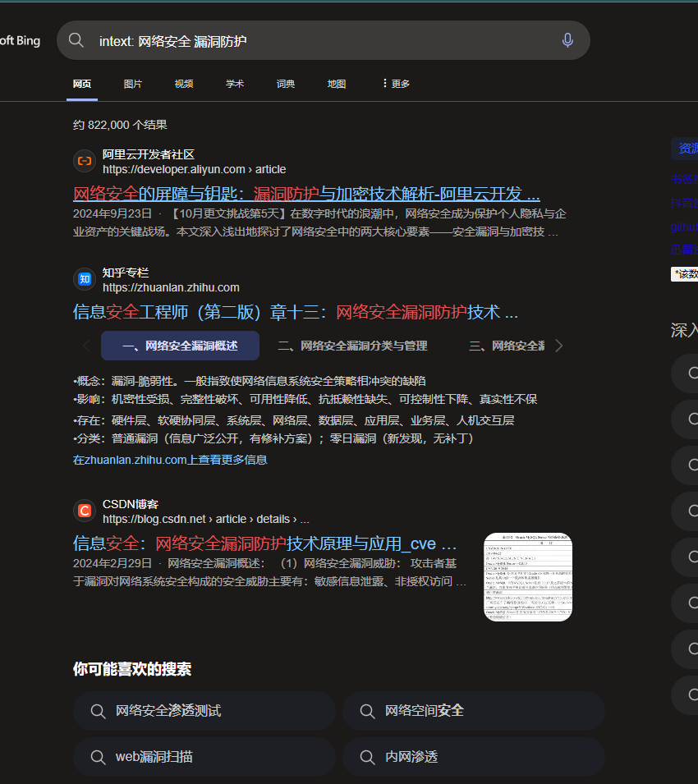Show next carousel sections with right chevron

pyautogui.click(x=559, y=346)
